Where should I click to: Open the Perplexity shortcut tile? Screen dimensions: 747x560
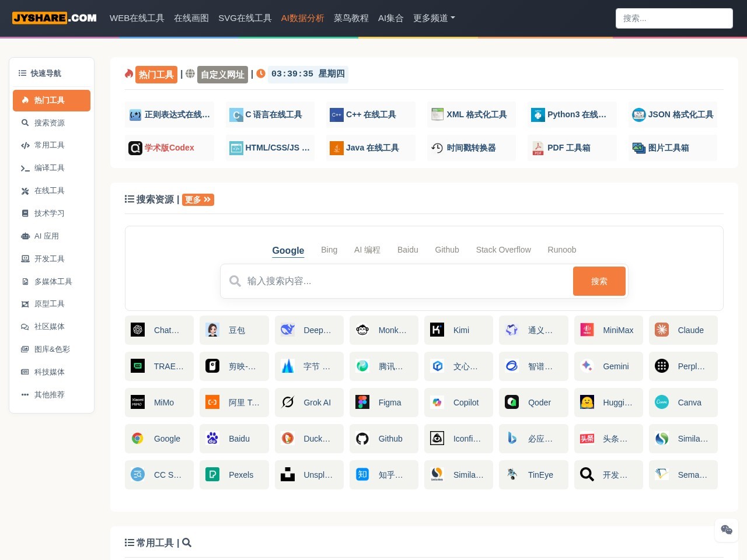[x=683, y=366]
